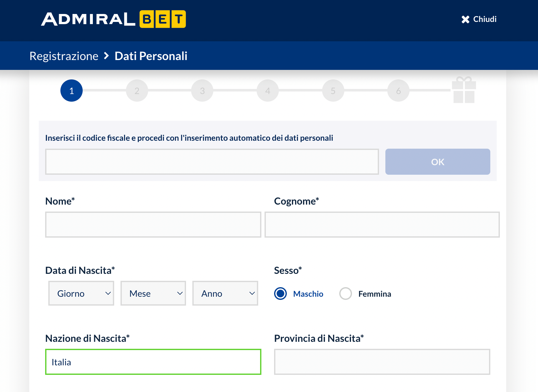Viewport: 538px width, 392px height.
Task: Click the Registrazione breadcrumb link
Action: (64, 56)
